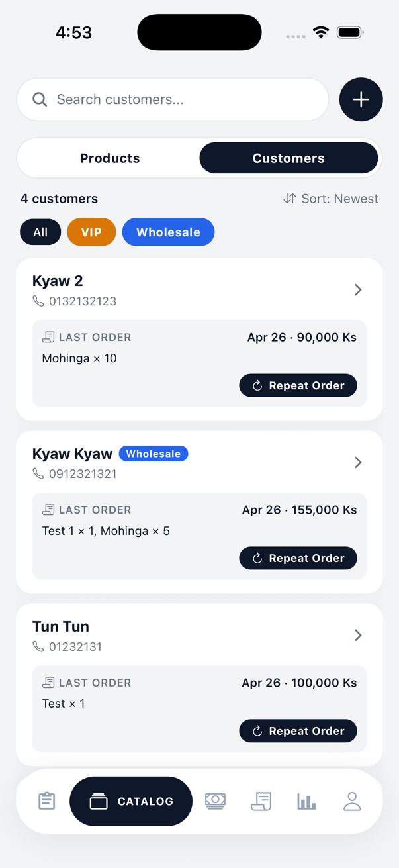Switch to the Products tab
The height and width of the screenshot is (868, 399).
pos(110,158)
